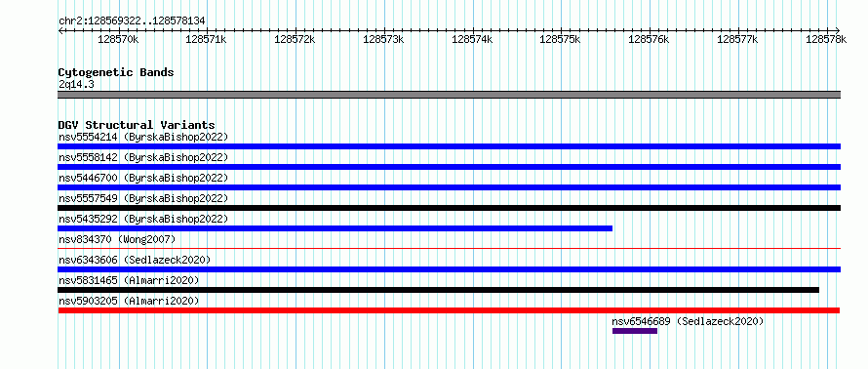Select the nsv5903205 thick red bar
Screen dimensions: 868x369
click(x=449, y=310)
